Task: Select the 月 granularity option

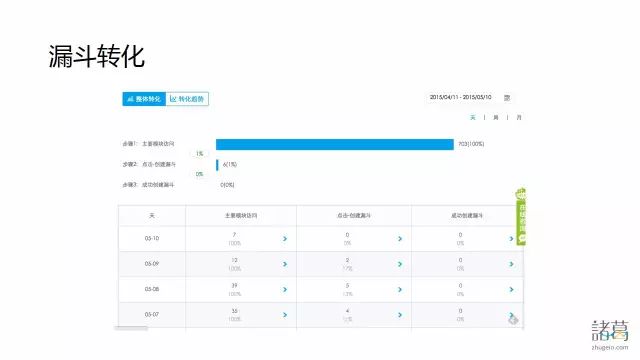Action: point(519,118)
